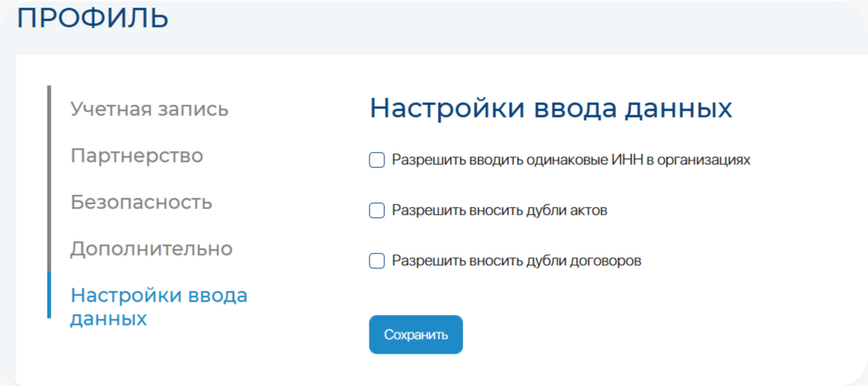The height and width of the screenshot is (386, 868).
Task: Check the дубли договоров checkbox
Action: click(377, 261)
